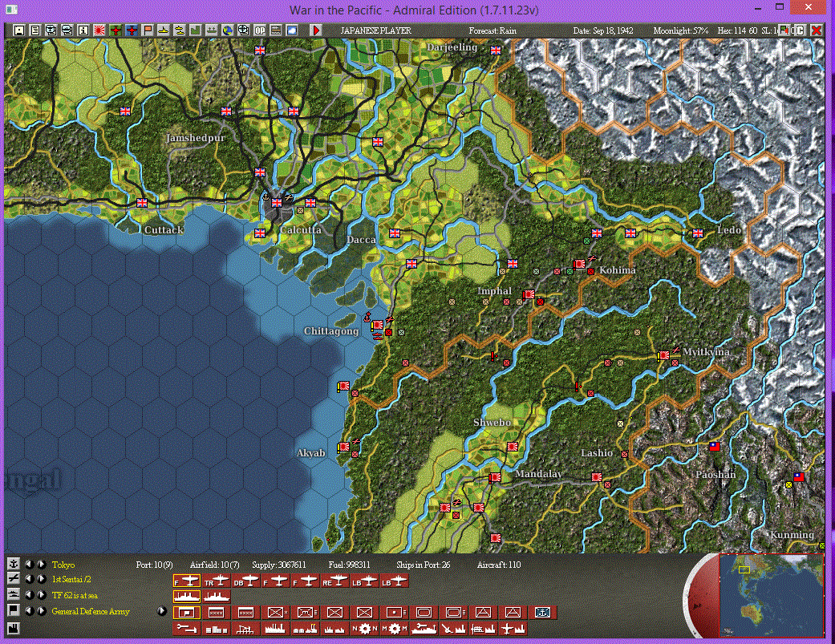The image size is (835, 644).
Task: Click the globe toolbar icon
Action: pyautogui.click(x=227, y=30)
